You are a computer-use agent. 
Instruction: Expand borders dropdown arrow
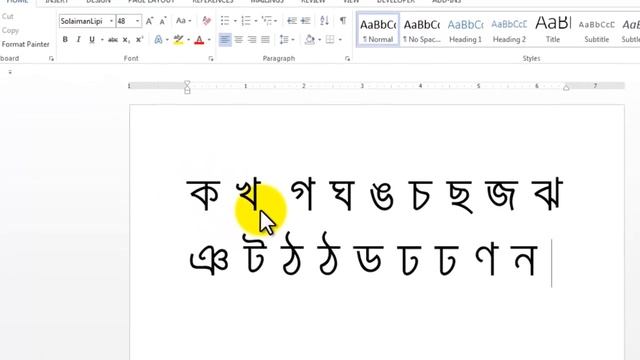340,40
